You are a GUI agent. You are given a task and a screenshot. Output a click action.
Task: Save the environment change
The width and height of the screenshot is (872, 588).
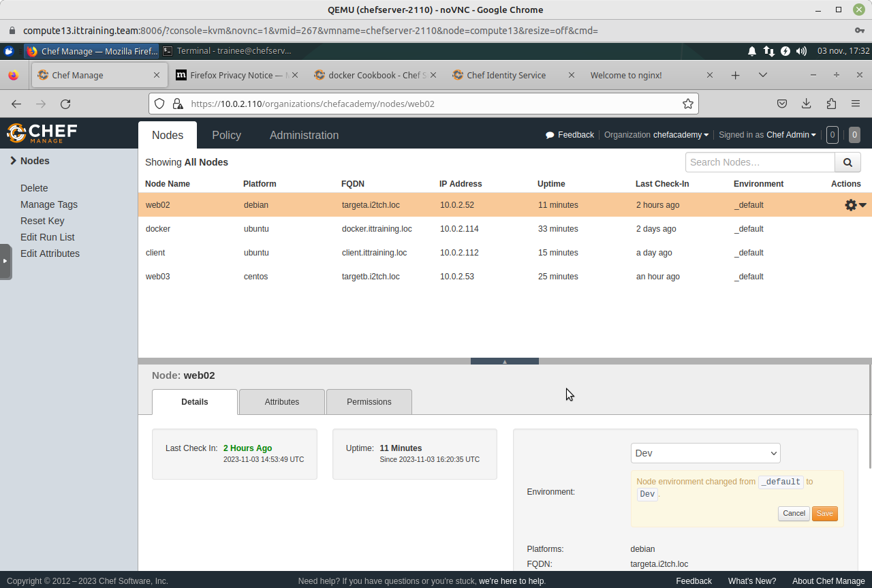pyautogui.click(x=824, y=514)
